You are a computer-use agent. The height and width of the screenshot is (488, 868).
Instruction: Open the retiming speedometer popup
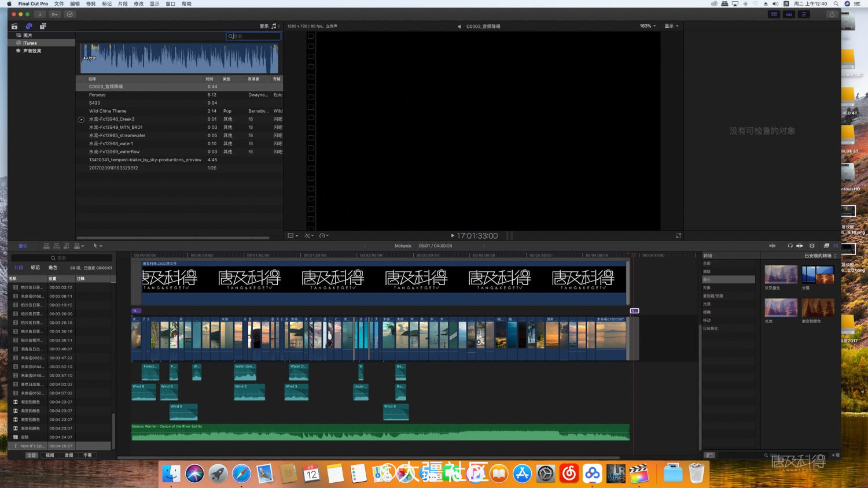(x=323, y=235)
